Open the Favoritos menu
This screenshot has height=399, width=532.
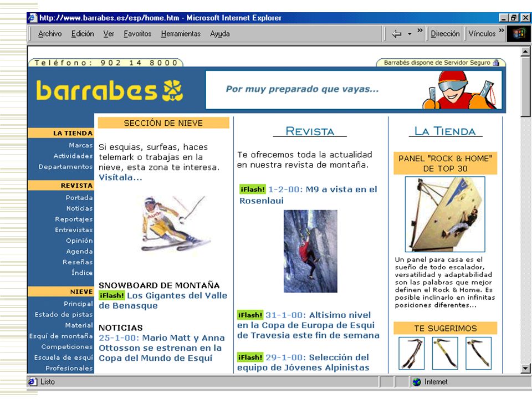tap(137, 34)
